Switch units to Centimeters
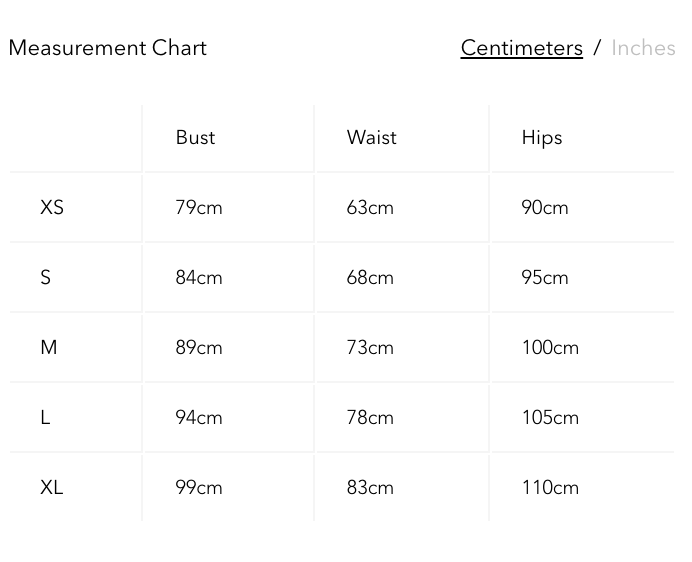 point(521,48)
